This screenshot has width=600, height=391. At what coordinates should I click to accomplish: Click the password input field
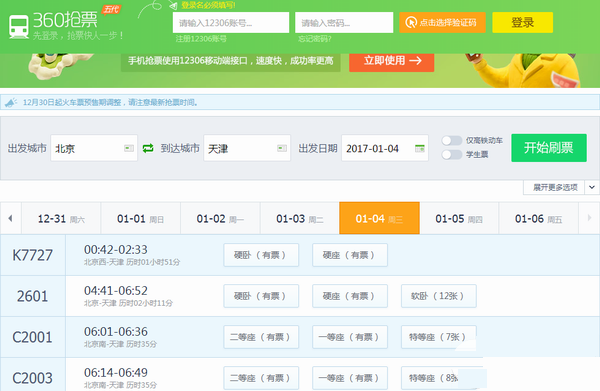tap(344, 22)
